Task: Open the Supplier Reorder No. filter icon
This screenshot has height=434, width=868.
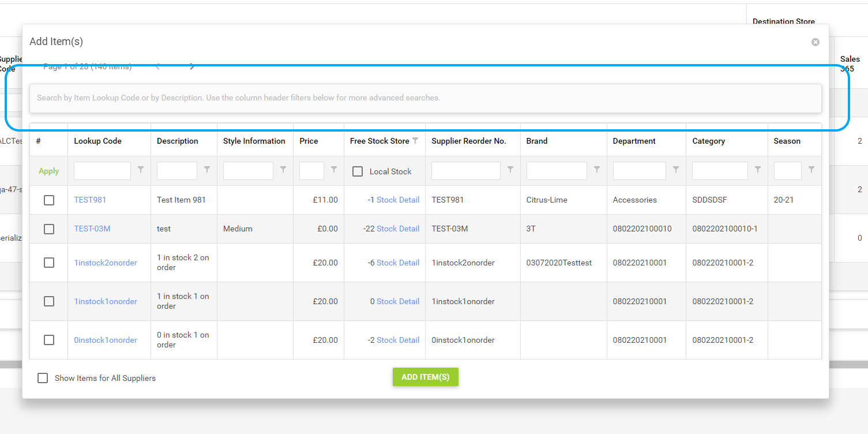Action: click(x=510, y=170)
